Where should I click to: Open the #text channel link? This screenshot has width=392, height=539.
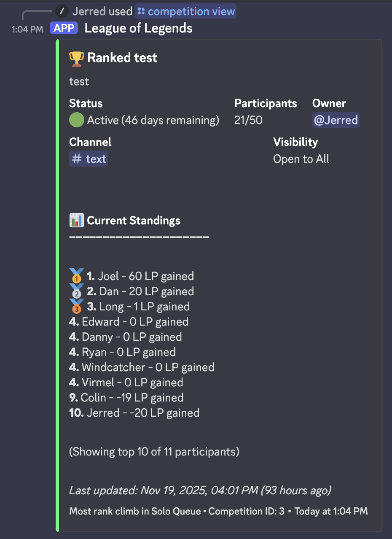(x=88, y=159)
